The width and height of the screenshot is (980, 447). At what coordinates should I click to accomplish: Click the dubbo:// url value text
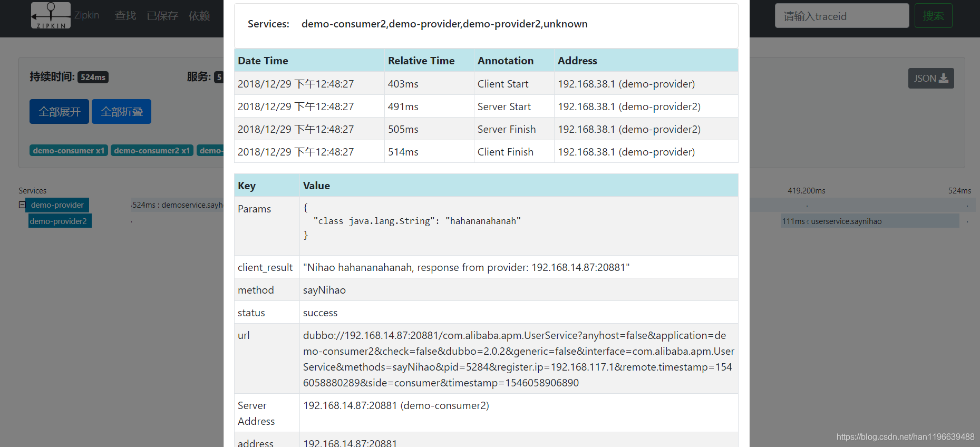coord(519,359)
